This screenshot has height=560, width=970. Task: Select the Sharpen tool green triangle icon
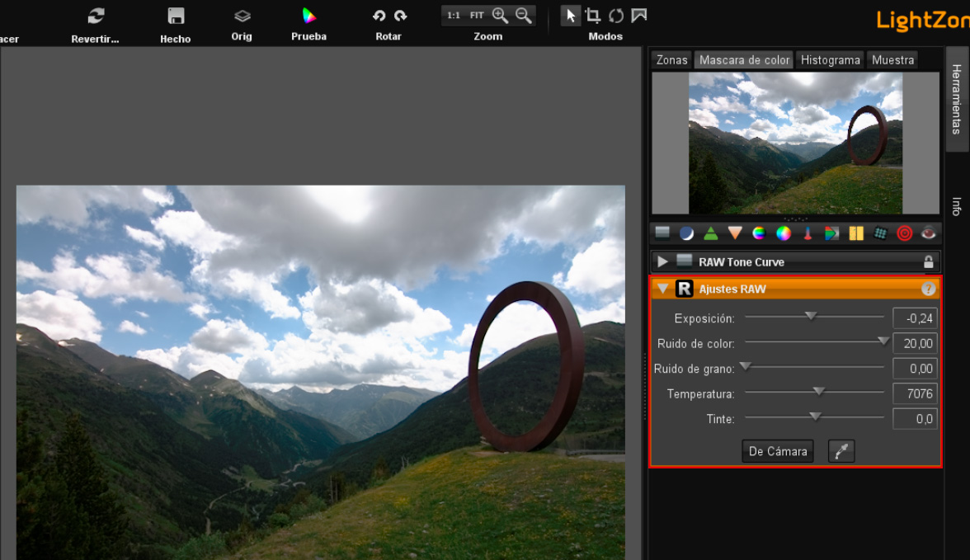click(x=710, y=233)
